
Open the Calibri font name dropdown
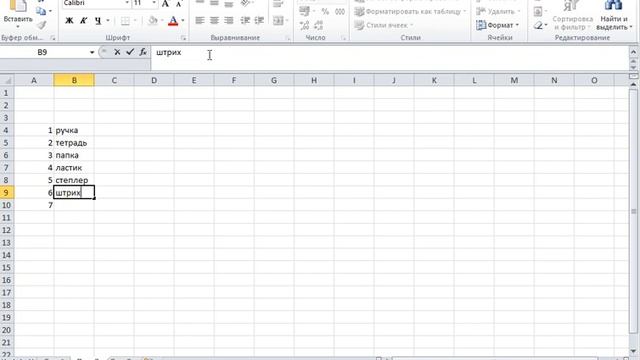tap(127, 3)
